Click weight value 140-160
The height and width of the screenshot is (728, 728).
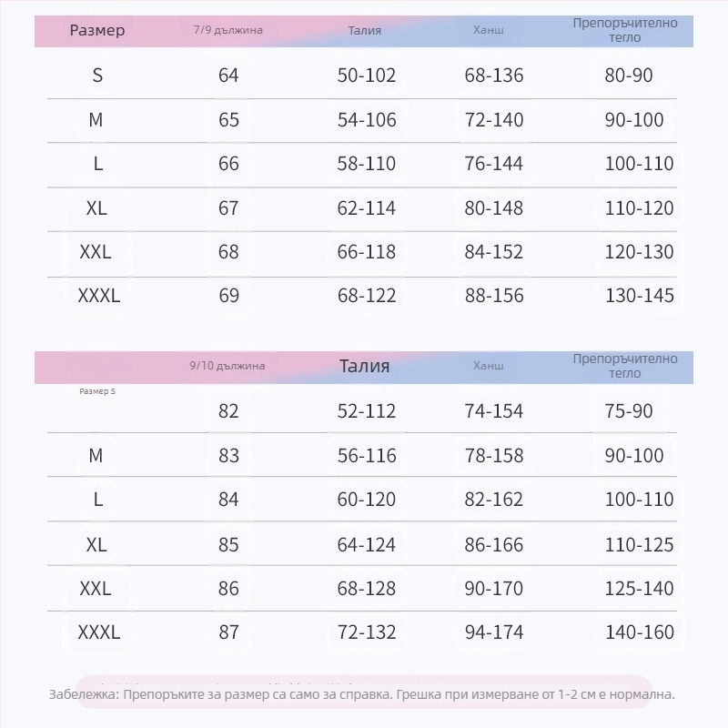click(x=640, y=632)
